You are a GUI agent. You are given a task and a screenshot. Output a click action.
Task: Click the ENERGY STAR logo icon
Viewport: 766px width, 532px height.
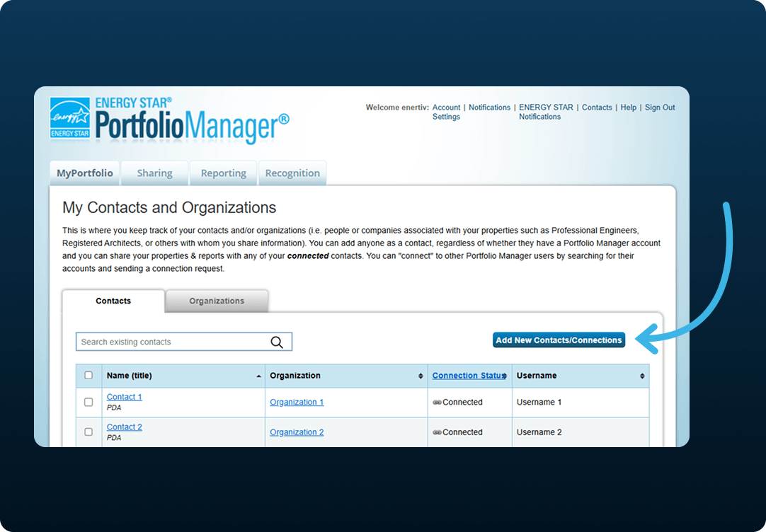[x=70, y=118]
